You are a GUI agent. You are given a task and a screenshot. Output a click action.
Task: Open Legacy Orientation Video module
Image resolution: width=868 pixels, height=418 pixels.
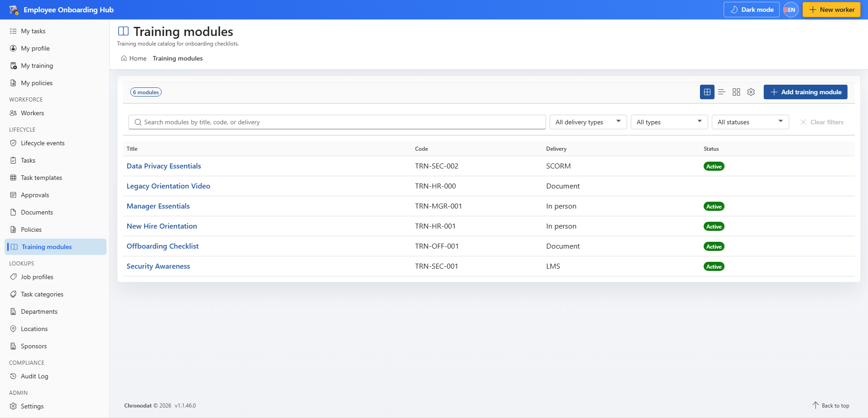click(168, 186)
